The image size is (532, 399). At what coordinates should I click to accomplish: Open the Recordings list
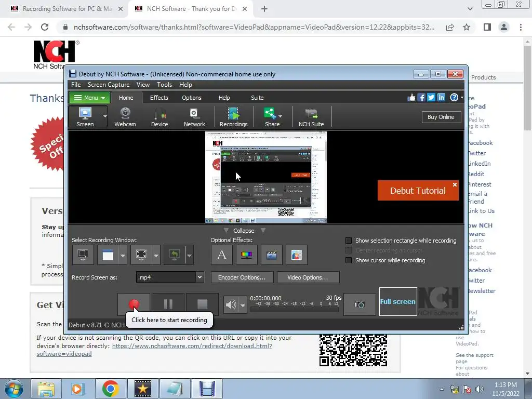coord(233,117)
